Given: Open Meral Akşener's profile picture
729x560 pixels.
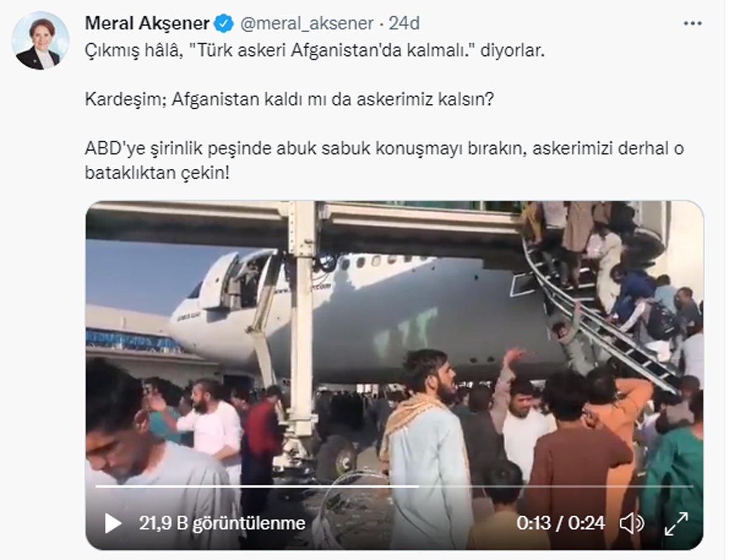Looking at the screenshot, I should (41, 40).
